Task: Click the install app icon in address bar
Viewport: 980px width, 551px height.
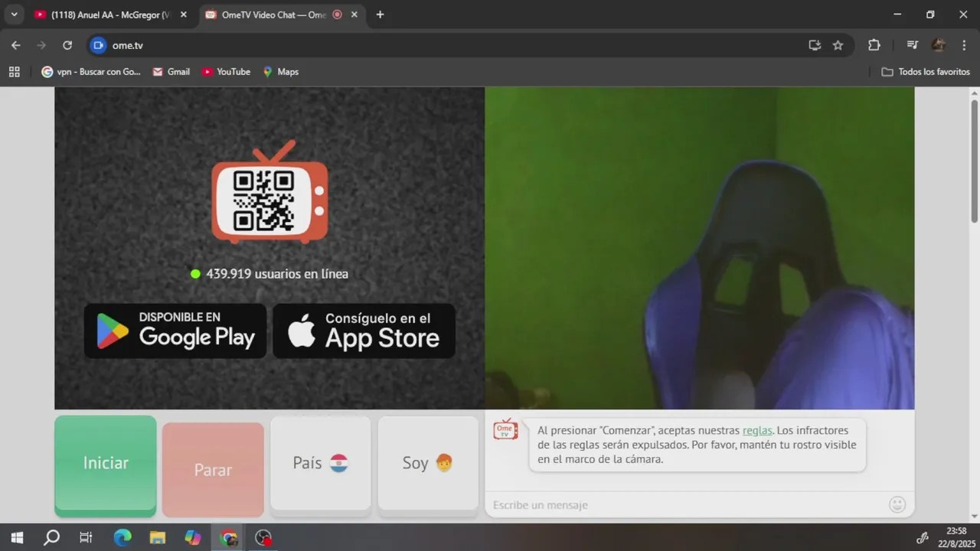Action: click(x=815, y=45)
